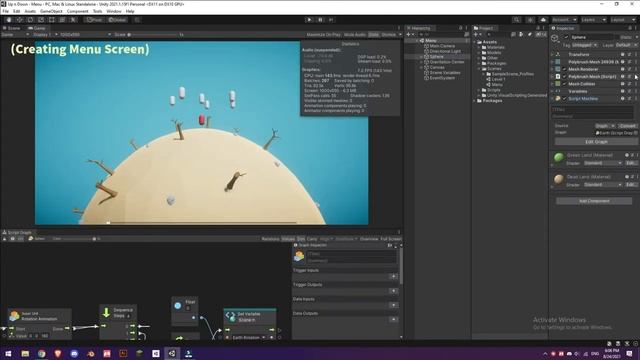
Task: Open the Layer Default dropdown in Inspector
Action: click(x=626, y=45)
